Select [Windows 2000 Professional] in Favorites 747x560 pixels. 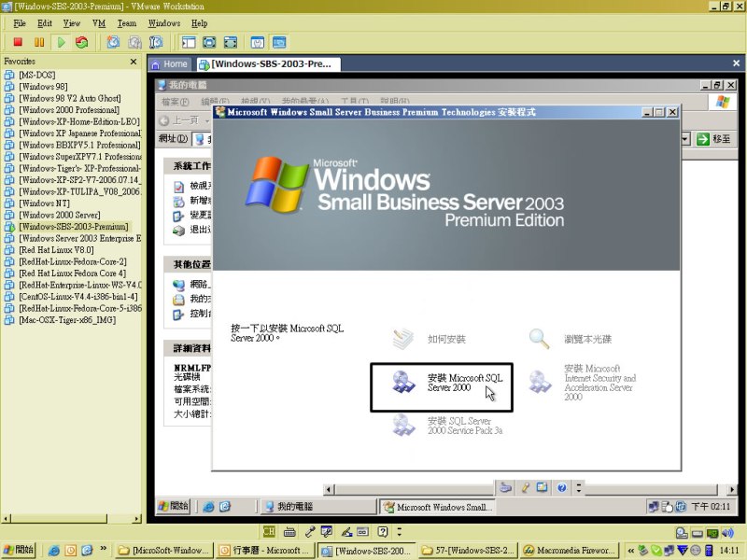click(69, 110)
